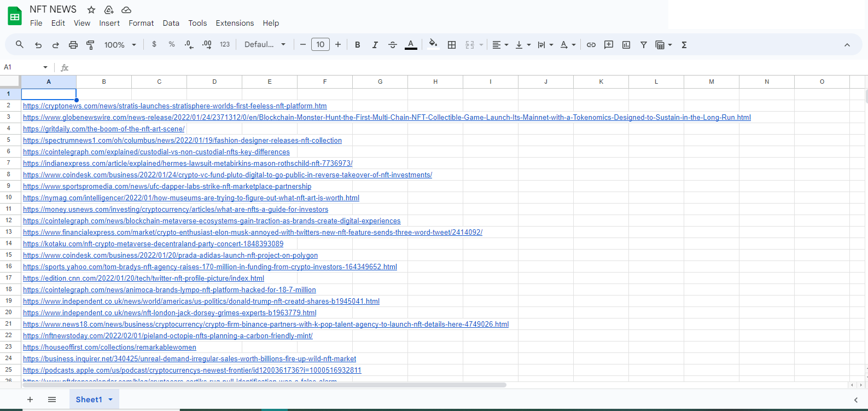Open the Extensions menu
Image resolution: width=868 pixels, height=411 pixels.
coord(235,23)
